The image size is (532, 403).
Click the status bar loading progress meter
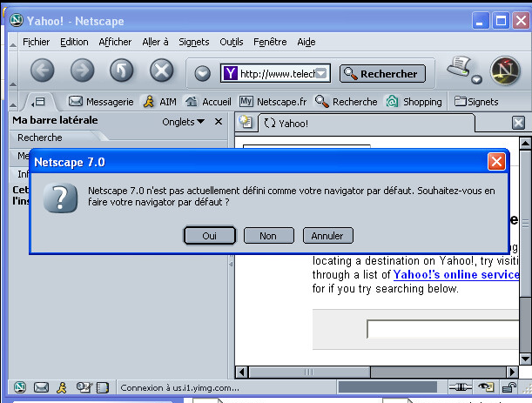(387, 387)
